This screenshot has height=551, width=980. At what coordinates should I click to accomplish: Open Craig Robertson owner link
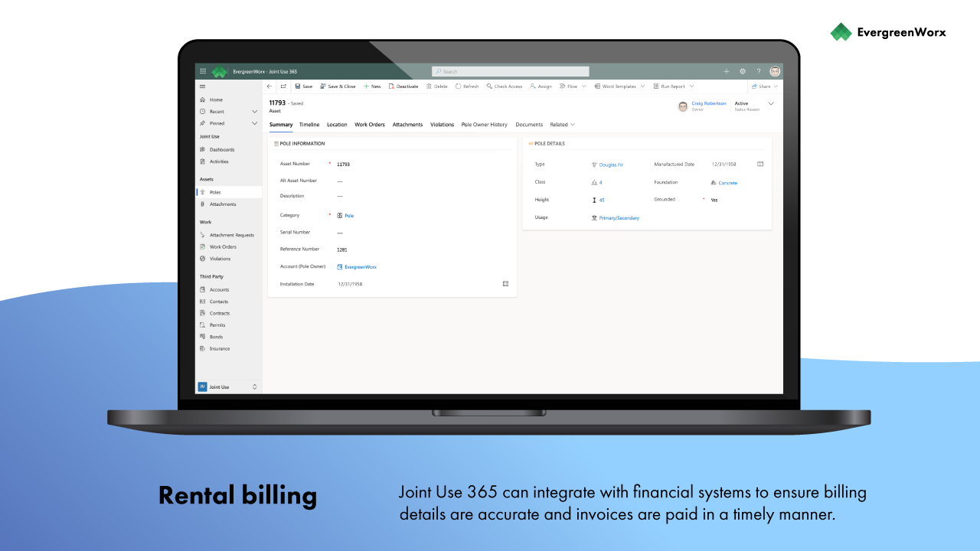tap(709, 103)
